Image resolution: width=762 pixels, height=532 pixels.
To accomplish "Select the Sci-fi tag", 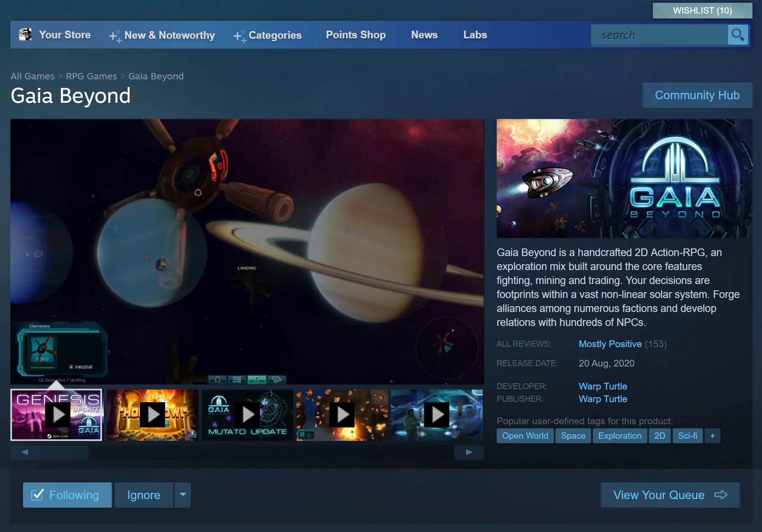I will 688,436.
